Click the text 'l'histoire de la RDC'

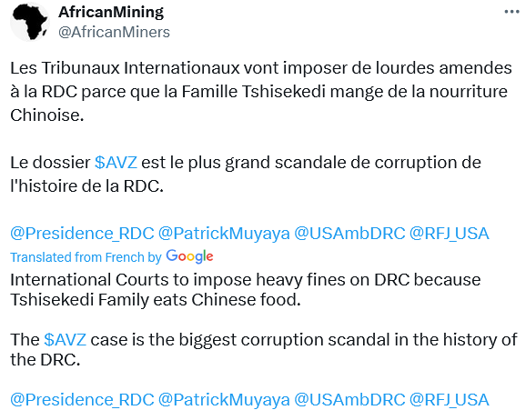[86, 186]
